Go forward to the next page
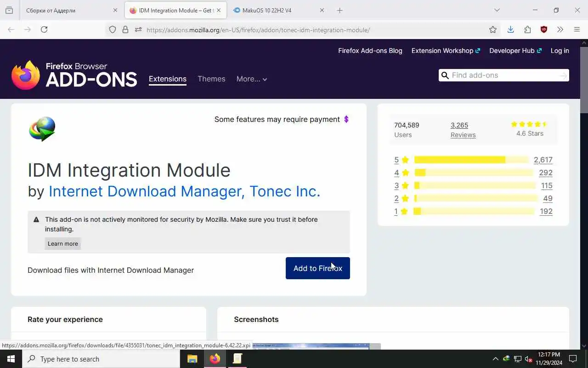Screen dimensions: 588x368 coord(28,29)
